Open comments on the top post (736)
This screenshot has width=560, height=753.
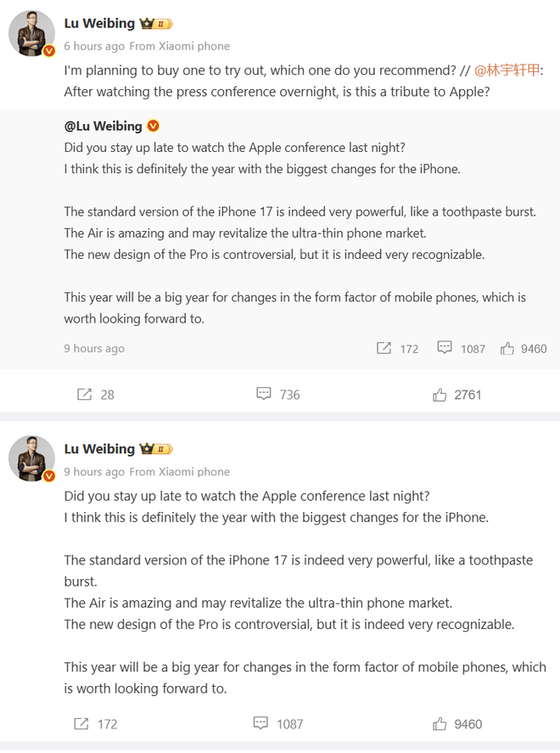click(x=264, y=395)
